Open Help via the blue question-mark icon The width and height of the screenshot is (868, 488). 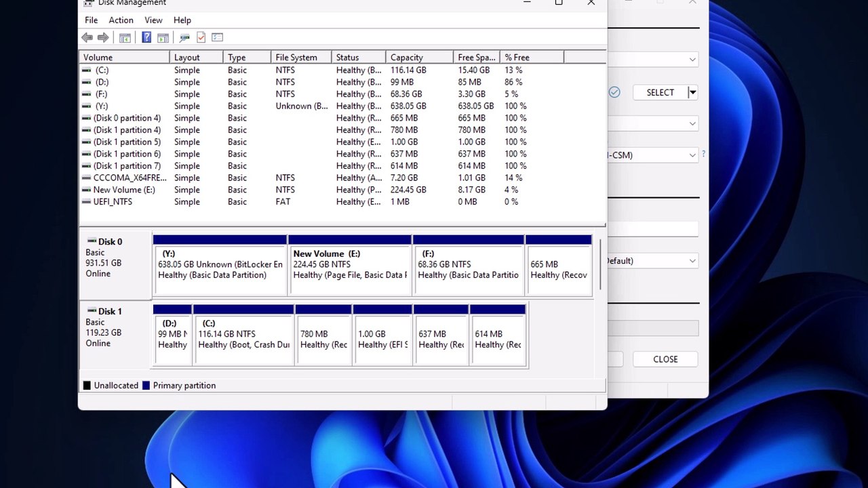146,38
